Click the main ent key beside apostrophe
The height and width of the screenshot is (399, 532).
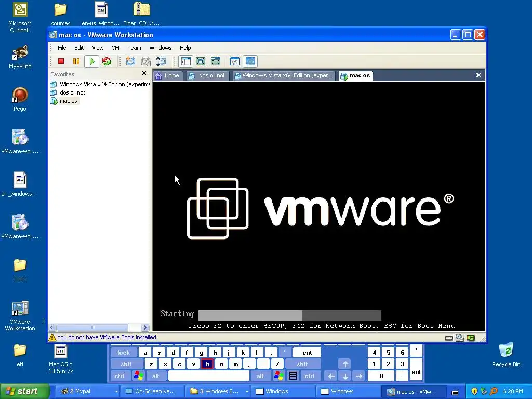[x=307, y=353]
